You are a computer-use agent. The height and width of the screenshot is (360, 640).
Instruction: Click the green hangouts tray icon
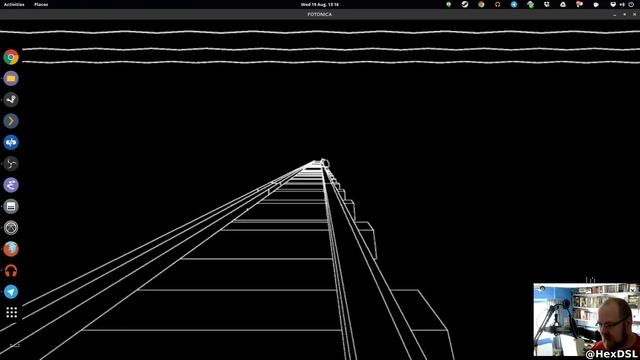point(449,4)
